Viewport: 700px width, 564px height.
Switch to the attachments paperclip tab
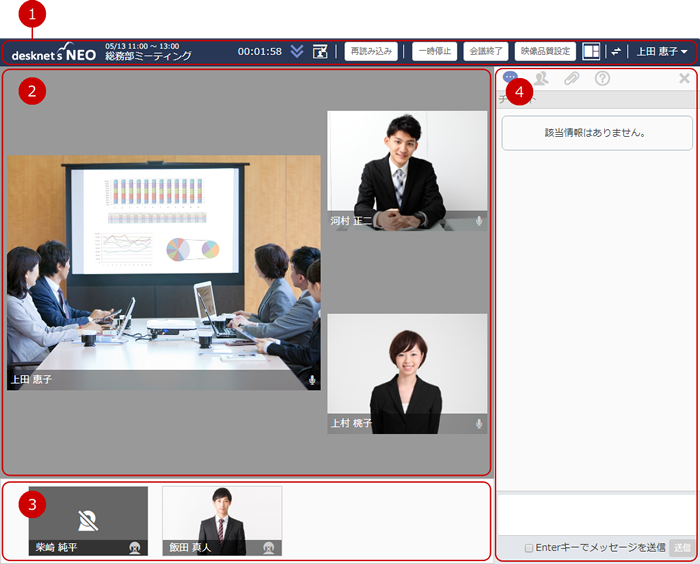[x=571, y=78]
